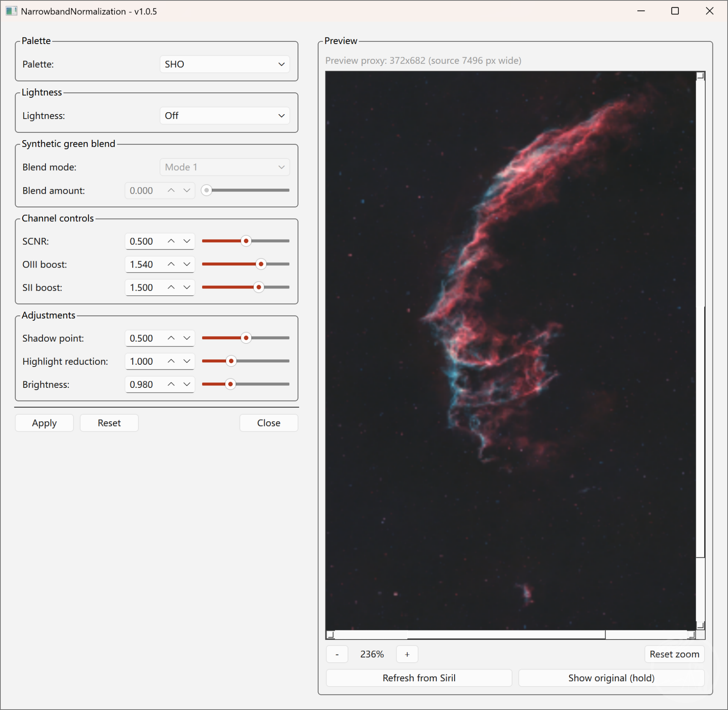Click the Highlight reduction slider handle

pos(231,361)
